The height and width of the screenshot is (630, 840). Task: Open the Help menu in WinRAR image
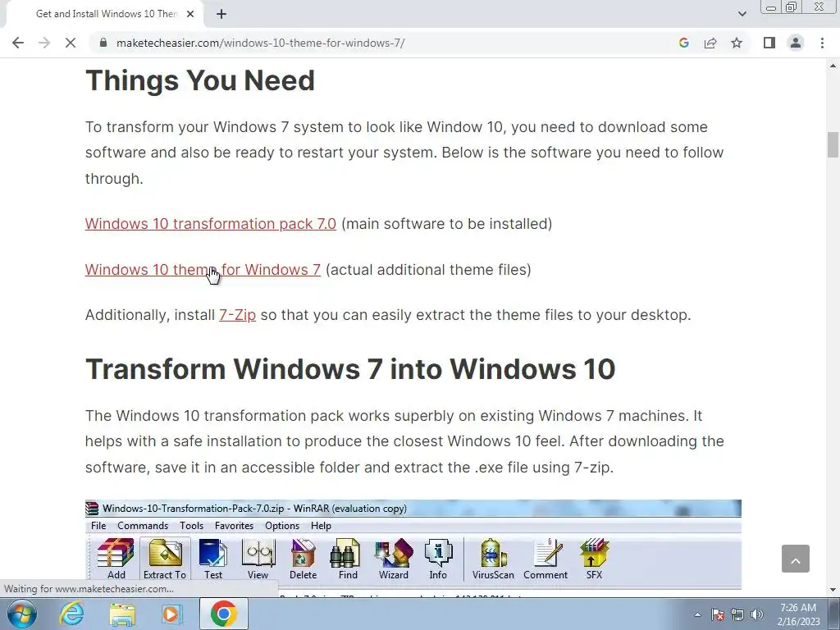321,526
